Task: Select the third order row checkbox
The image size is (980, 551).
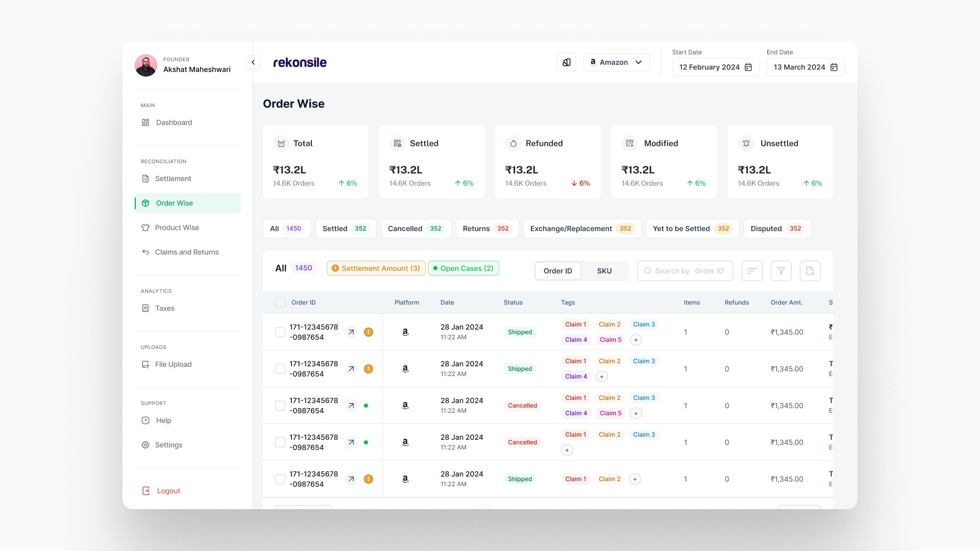Action: [280, 406]
